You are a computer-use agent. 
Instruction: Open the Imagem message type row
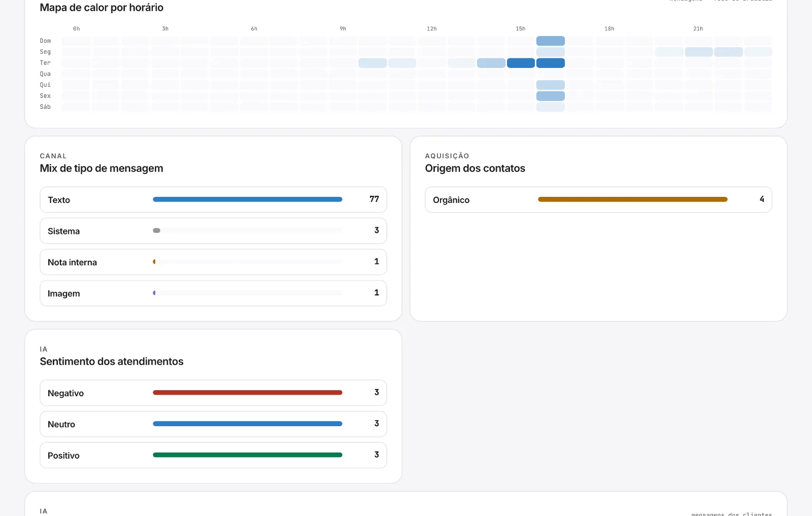(x=213, y=293)
